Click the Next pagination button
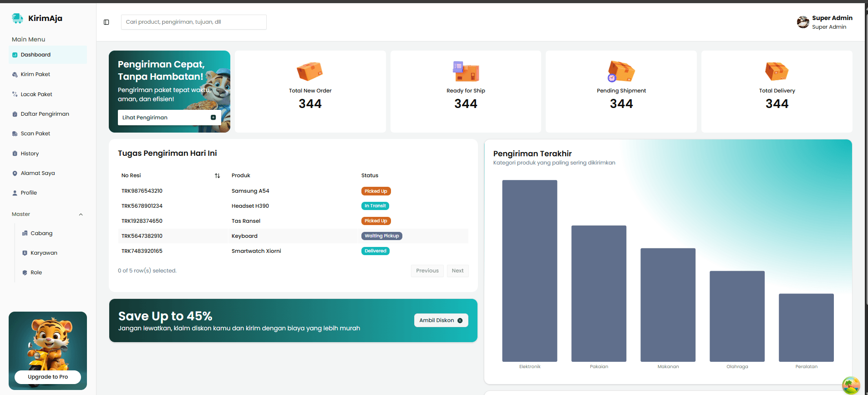This screenshot has height=395, width=868. tap(458, 271)
